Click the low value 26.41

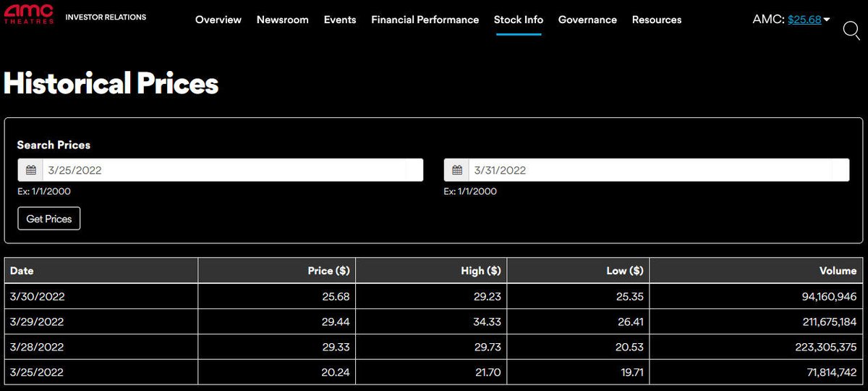(x=629, y=321)
